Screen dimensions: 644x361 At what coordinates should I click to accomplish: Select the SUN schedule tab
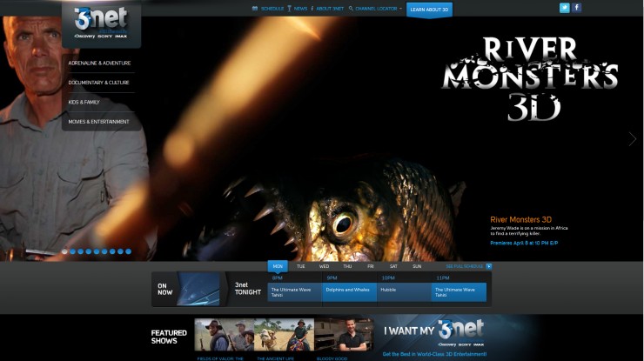point(417,266)
